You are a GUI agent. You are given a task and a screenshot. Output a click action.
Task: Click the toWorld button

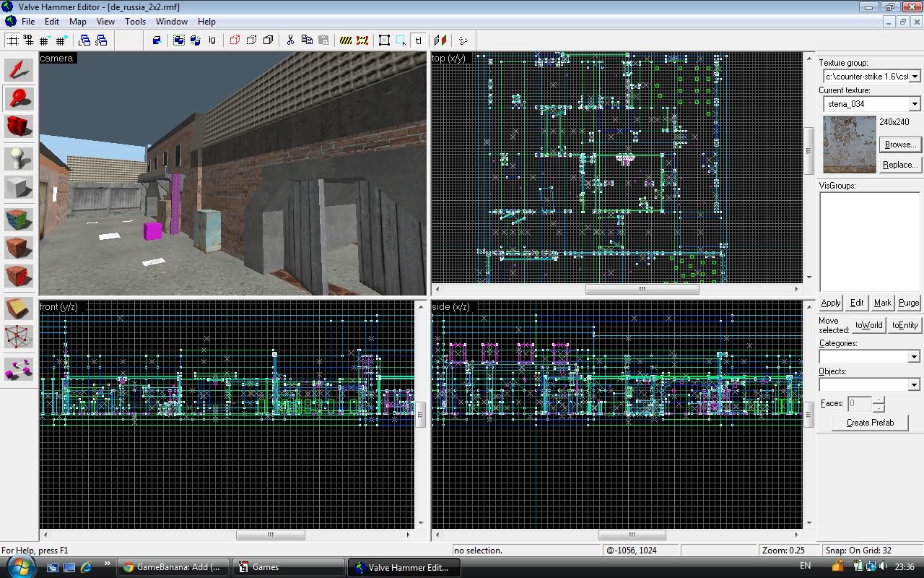tap(869, 325)
